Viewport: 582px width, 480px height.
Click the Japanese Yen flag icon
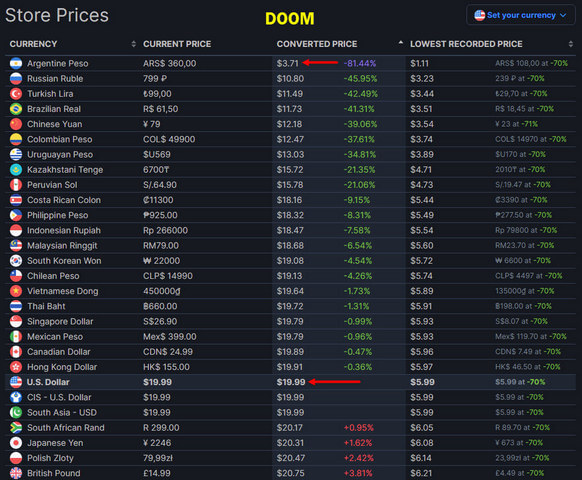[16, 443]
